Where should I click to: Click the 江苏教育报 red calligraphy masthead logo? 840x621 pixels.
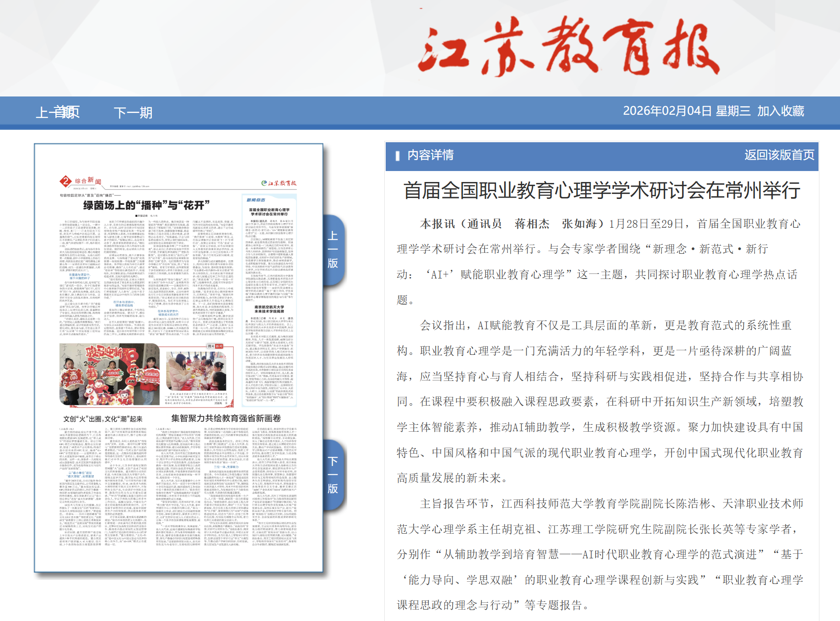point(568,47)
